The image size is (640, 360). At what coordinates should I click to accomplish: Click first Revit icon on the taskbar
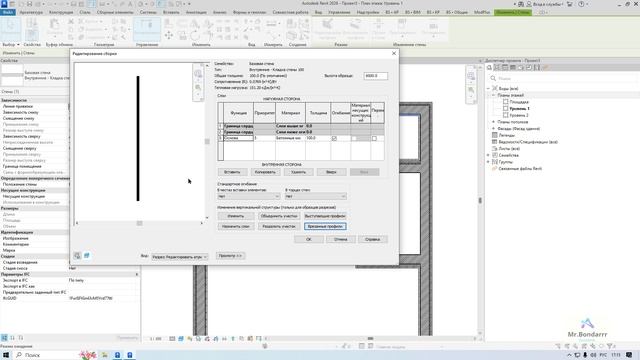pyautogui.click(x=117, y=355)
